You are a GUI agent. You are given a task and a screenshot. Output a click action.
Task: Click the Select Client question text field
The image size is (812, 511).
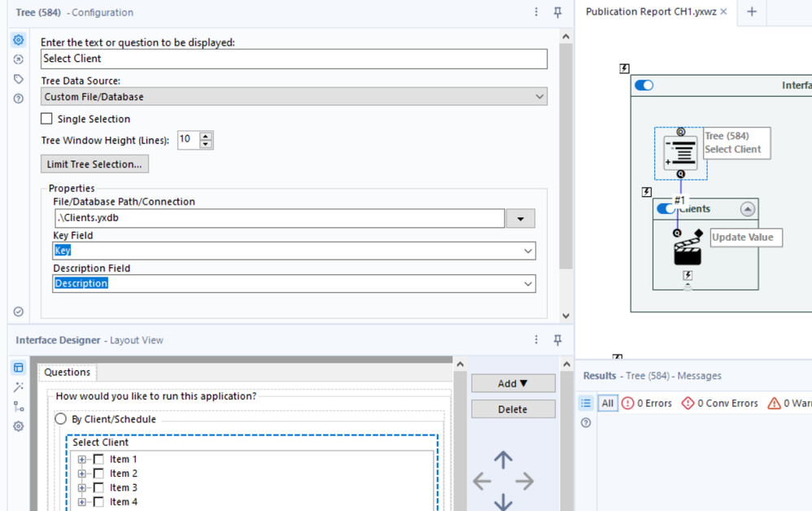294,59
